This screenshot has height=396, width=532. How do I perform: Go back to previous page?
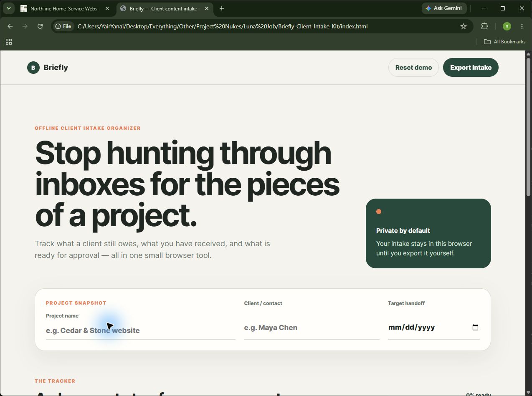[x=10, y=26]
